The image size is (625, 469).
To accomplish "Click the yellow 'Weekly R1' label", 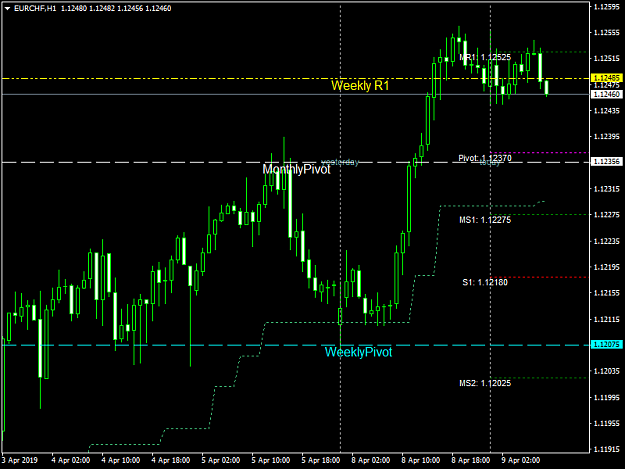I will point(360,86).
